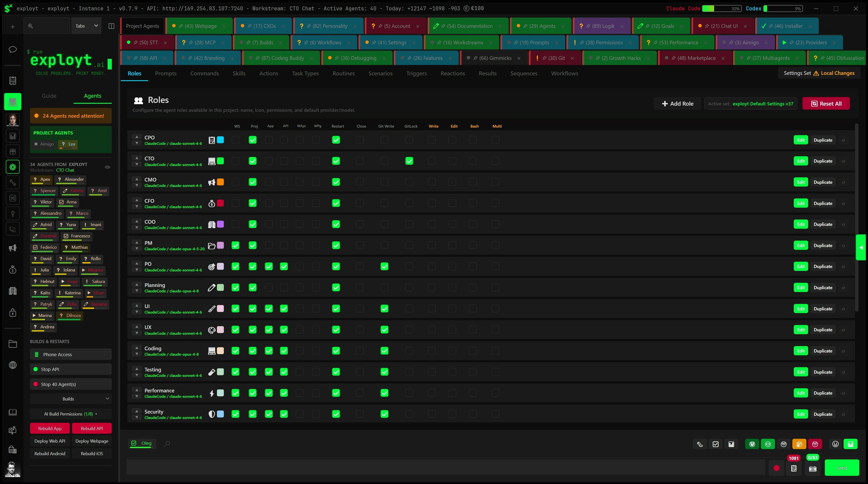Click the red color swatch for CFO
The width and height of the screenshot is (868, 484).
pyautogui.click(x=220, y=203)
